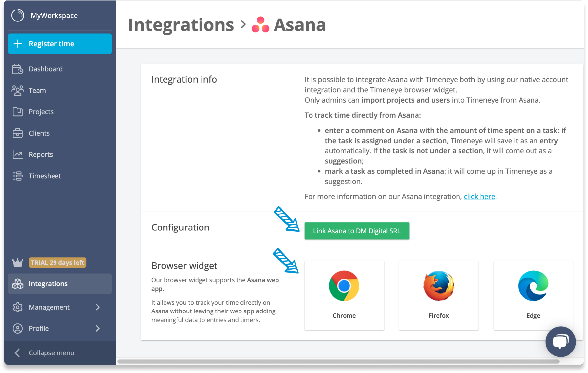Select the Firefox widget card label

[439, 315]
